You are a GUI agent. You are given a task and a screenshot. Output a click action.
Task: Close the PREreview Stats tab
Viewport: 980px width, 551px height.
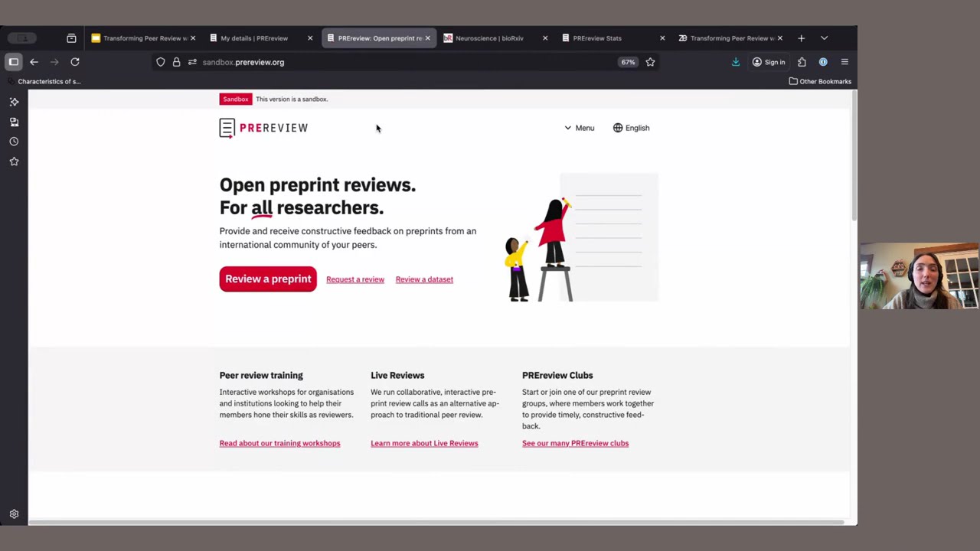[x=662, y=38]
